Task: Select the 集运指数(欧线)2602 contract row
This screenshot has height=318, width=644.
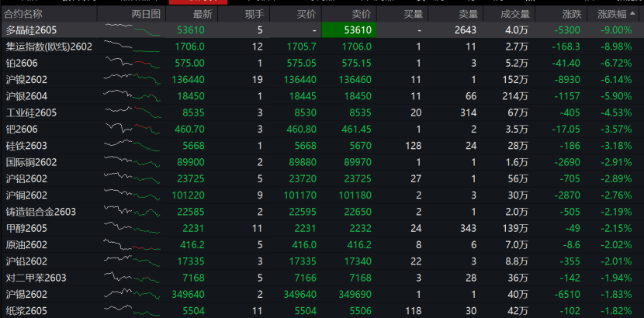Action: pos(48,47)
